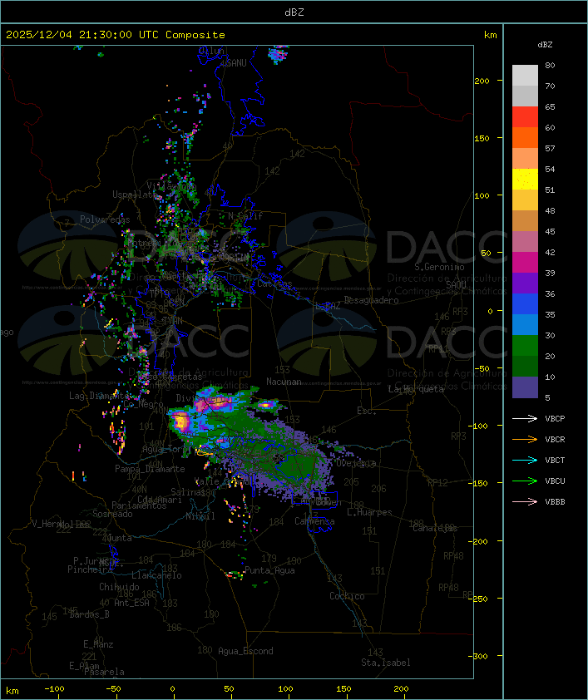Click the VBBB legend label
Viewport: 588px width, 700px height.
555,502
